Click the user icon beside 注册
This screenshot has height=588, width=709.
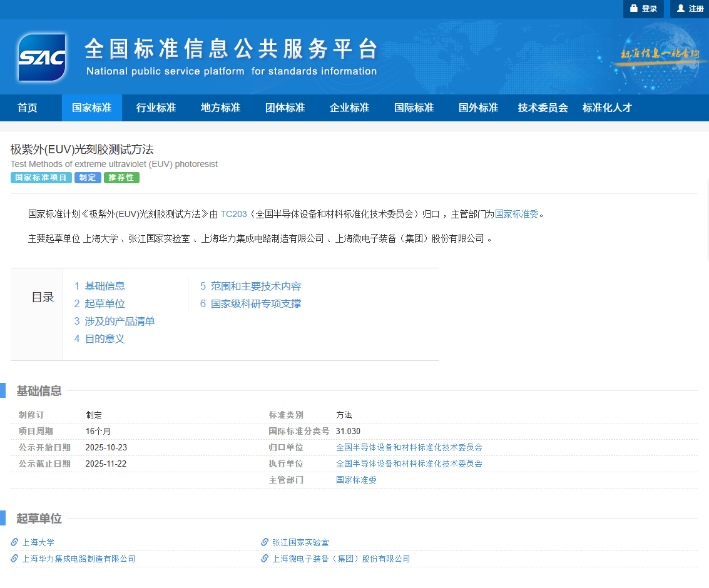tap(680, 9)
